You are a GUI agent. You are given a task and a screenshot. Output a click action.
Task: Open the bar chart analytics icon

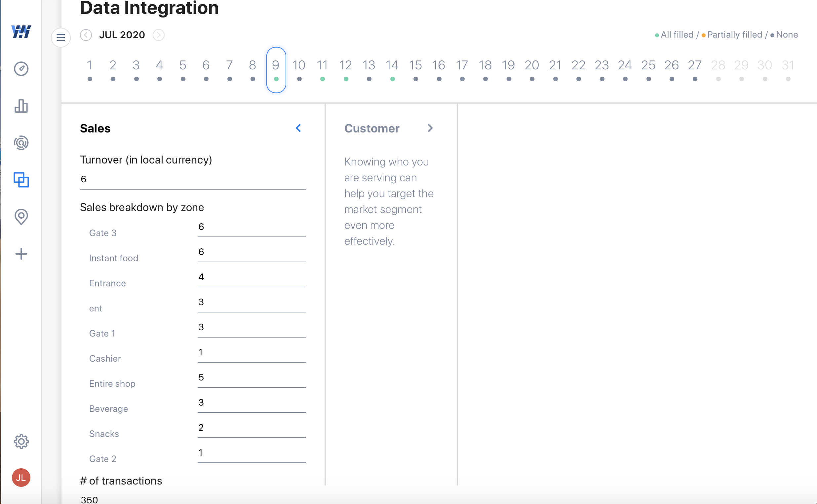pyautogui.click(x=21, y=106)
